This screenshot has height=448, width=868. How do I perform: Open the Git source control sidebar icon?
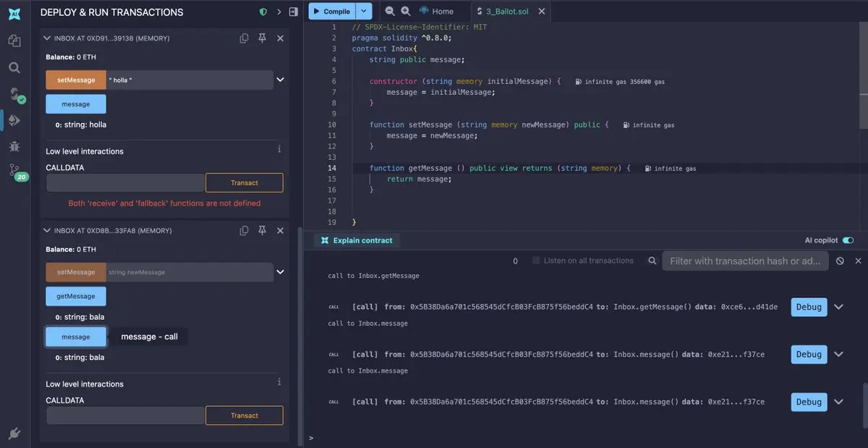click(14, 171)
